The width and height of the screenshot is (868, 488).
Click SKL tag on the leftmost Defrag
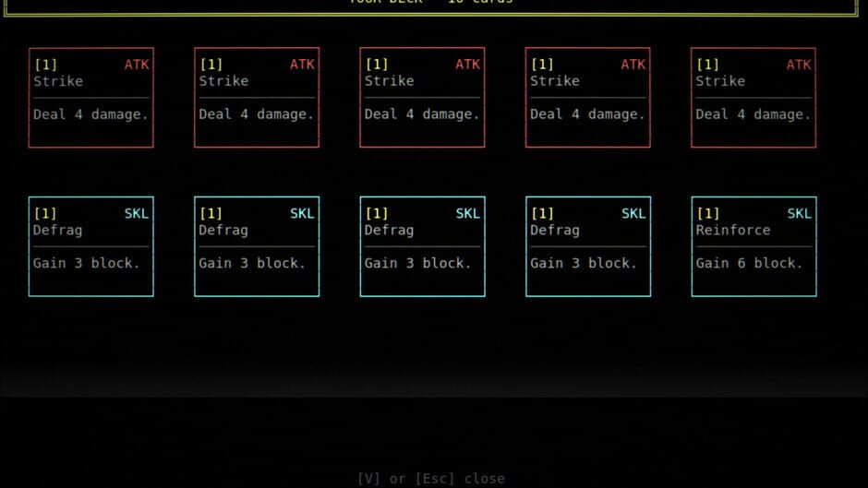[136, 214]
